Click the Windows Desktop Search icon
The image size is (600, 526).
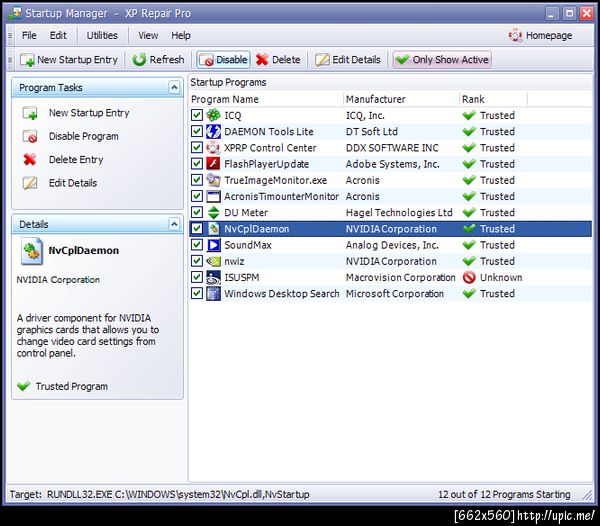click(x=214, y=294)
